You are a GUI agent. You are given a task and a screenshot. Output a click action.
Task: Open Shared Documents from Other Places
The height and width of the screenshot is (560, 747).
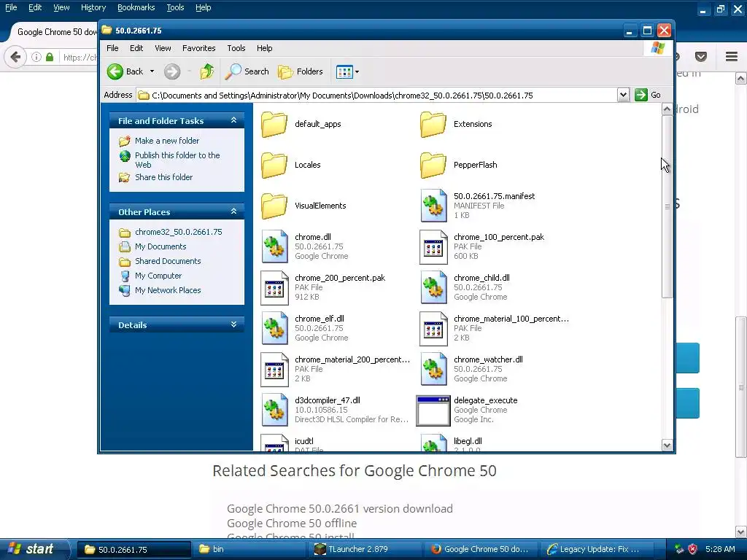168,261
